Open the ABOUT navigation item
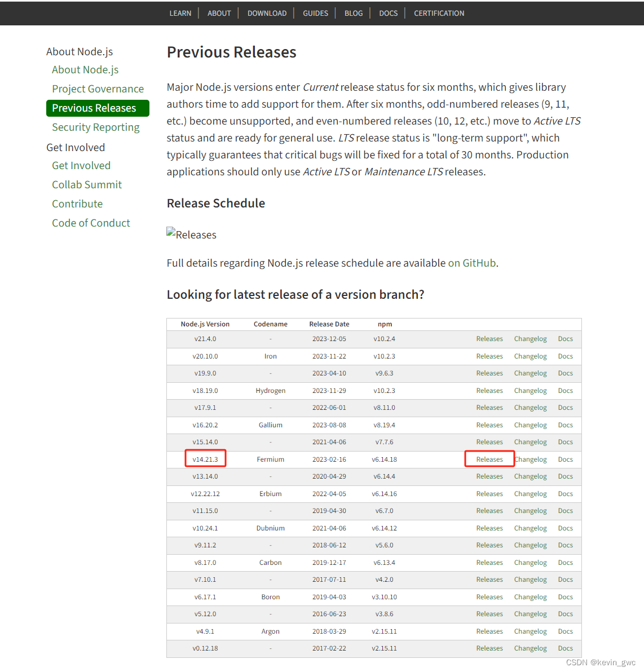This screenshot has width=644, height=672. [219, 14]
